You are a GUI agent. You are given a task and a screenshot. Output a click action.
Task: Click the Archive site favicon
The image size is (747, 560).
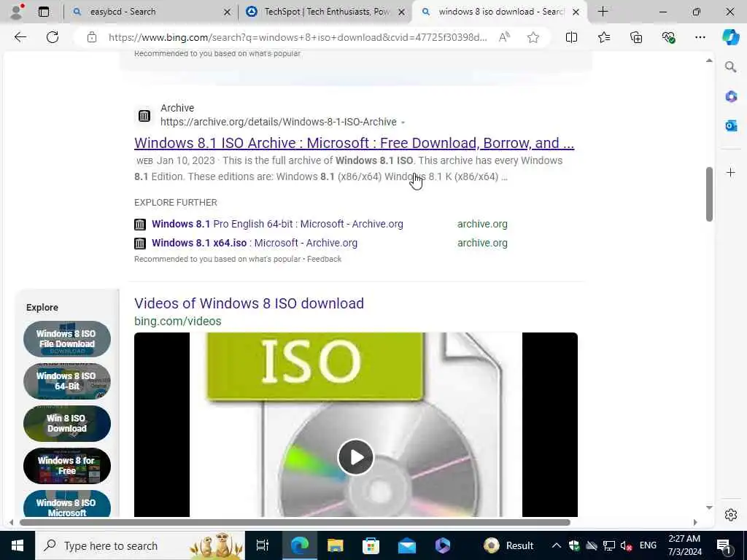click(x=144, y=115)
